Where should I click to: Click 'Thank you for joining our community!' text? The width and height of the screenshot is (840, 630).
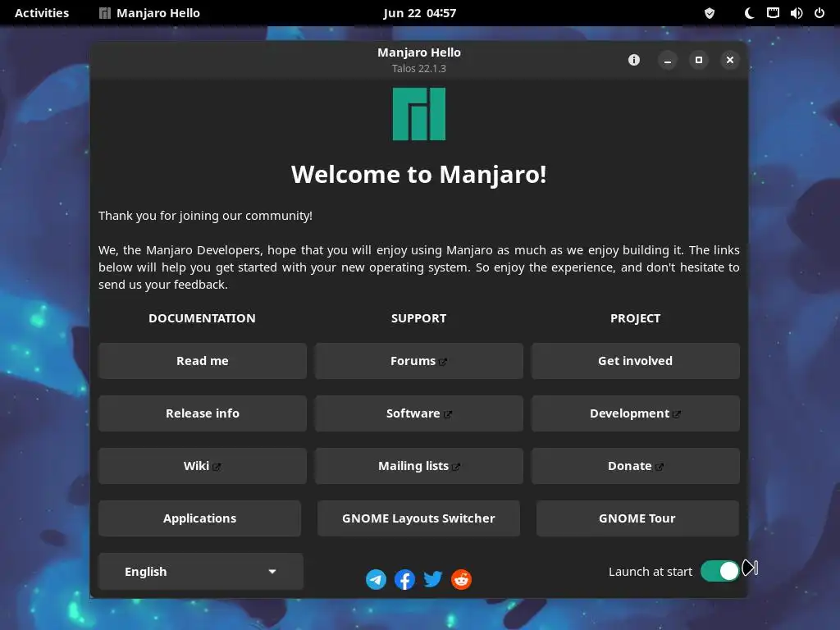click(x=205, y=216)
